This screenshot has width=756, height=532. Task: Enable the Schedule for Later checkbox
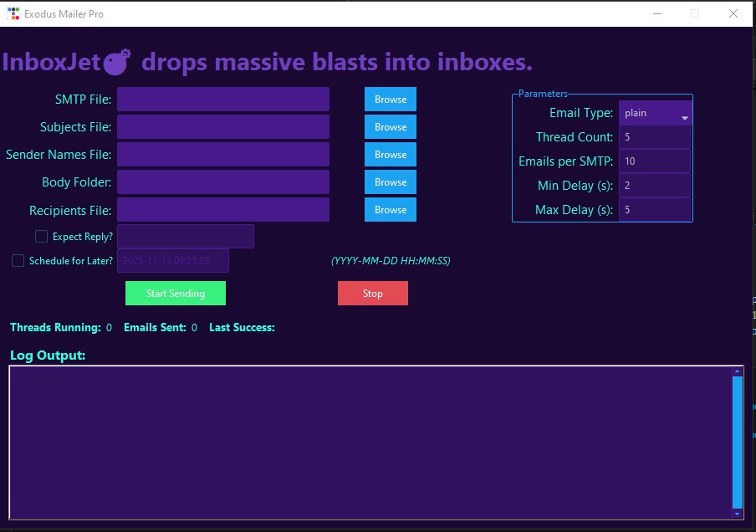point(18,261)
